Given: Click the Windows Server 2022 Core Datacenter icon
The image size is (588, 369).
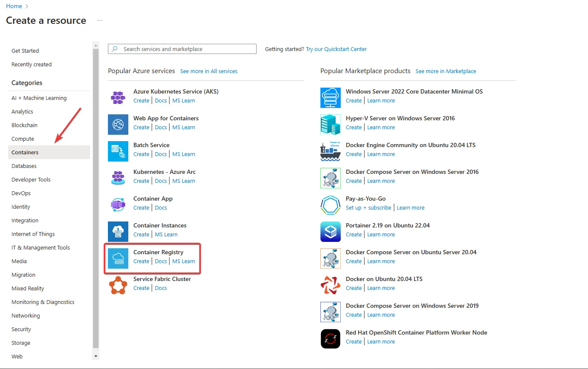Looking at the screenshot, I should (x=331, y=98).
